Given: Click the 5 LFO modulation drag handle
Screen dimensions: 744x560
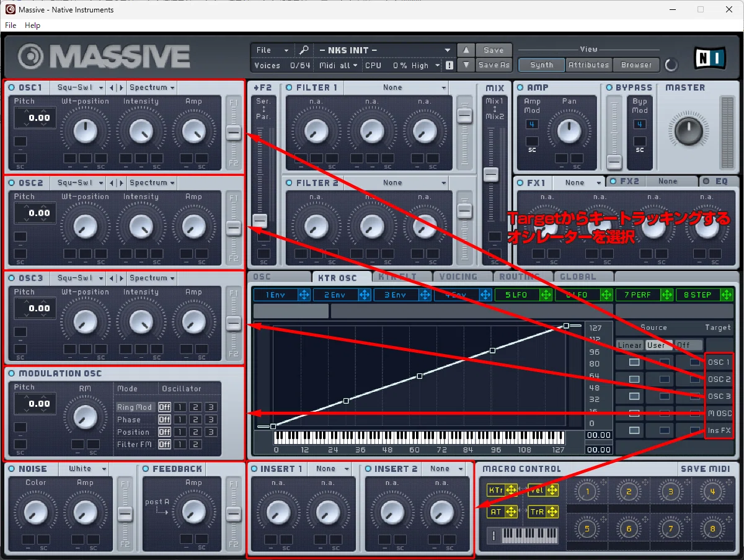Looking at the screenshot, I should (x=546, y=295).
